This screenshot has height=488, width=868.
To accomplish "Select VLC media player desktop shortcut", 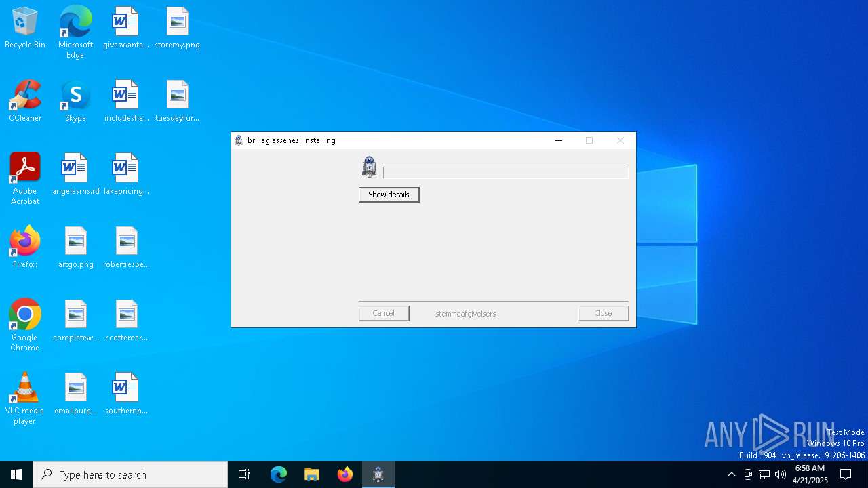I will 25,399.
